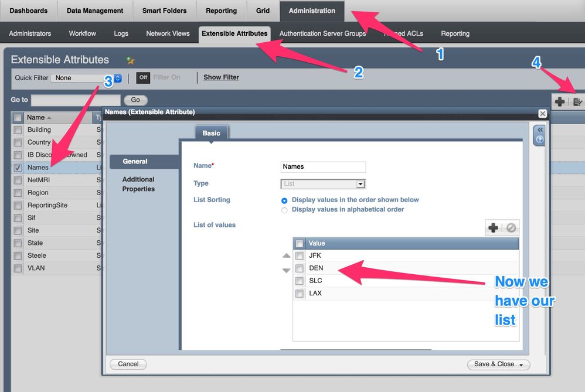Move selected value up with arrow

tap(286, 255)
